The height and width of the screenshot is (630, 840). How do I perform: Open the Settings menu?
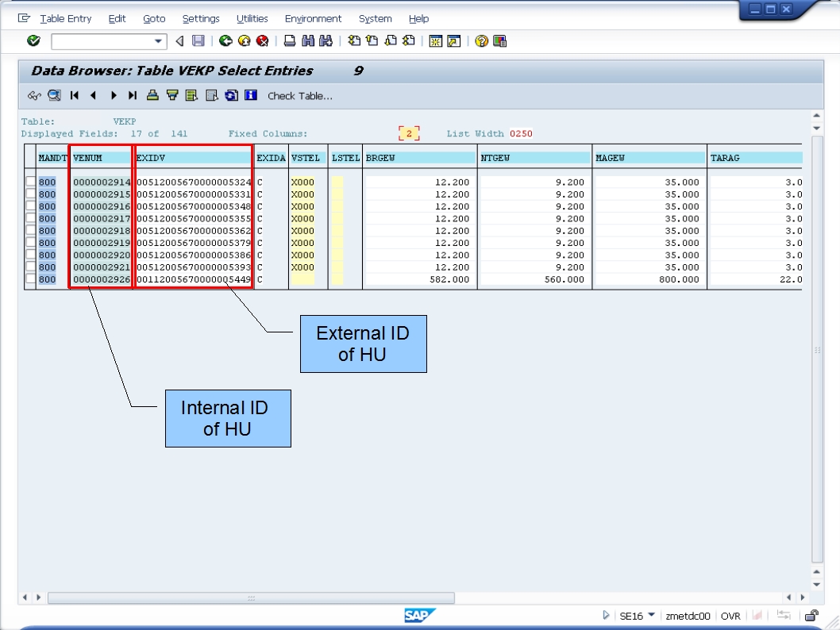[201, 18]
